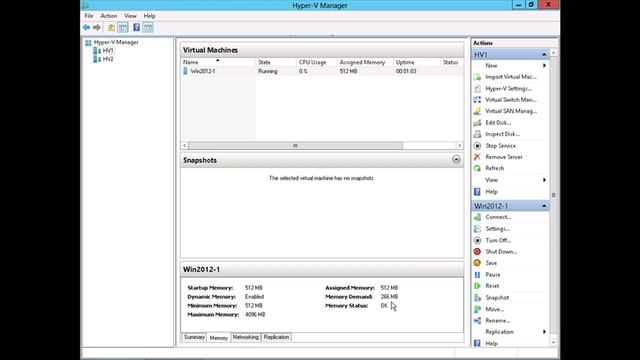
Task: Expand the Replication submenu arrow
Action: [544, 332]
